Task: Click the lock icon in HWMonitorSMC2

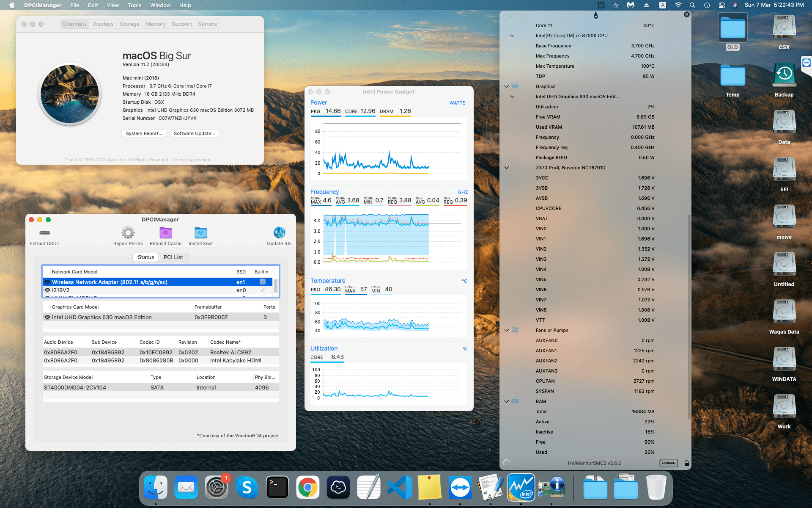Action: 687,463
